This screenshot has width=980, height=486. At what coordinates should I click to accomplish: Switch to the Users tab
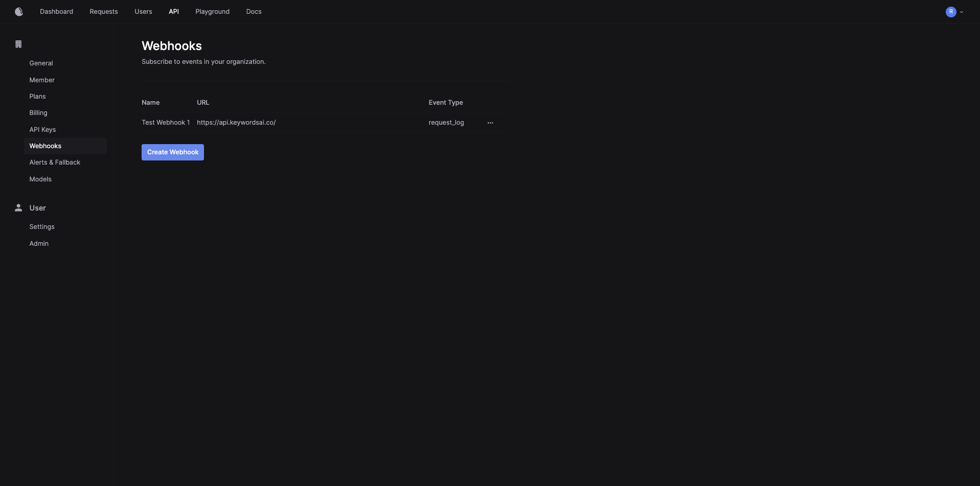pyautogui.click(x=143, y=11)
